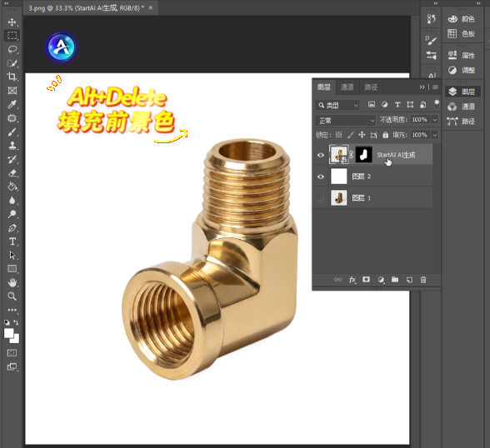Open the 正常 blend mode dropdown
This screenshot has width=490, height=448.
(x=345, y=120)
